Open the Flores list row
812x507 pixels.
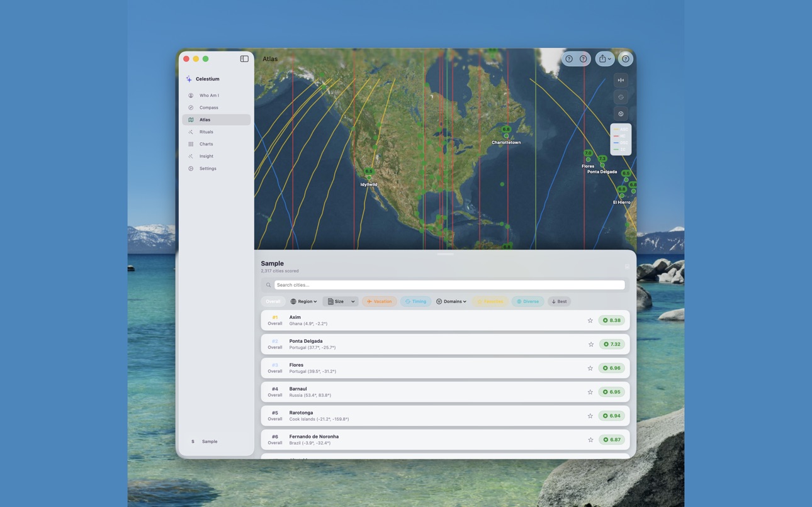point(445,368)
